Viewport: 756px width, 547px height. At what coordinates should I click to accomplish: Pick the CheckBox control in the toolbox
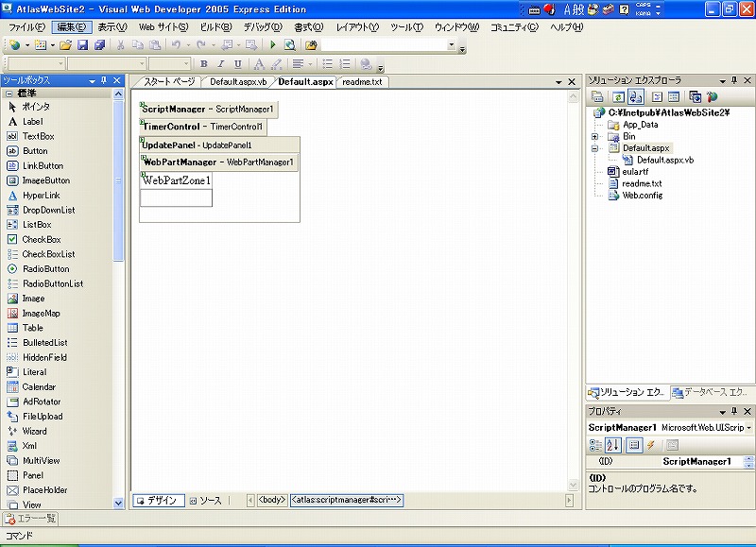click(34, 240)
